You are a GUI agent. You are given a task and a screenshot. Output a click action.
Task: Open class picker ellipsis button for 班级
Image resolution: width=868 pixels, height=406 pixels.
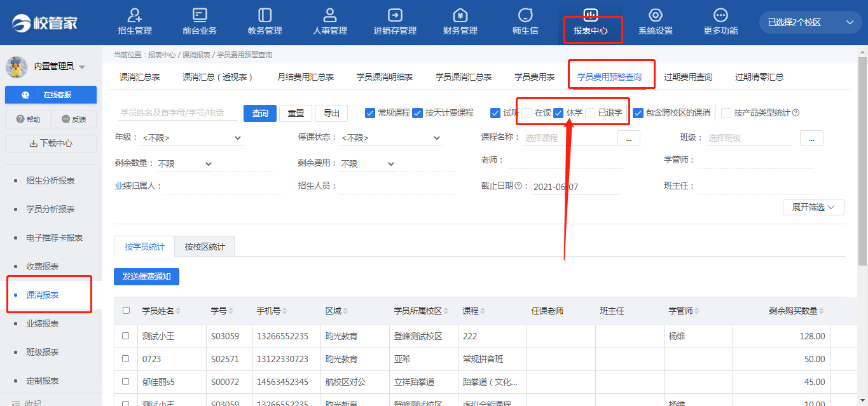812,138
